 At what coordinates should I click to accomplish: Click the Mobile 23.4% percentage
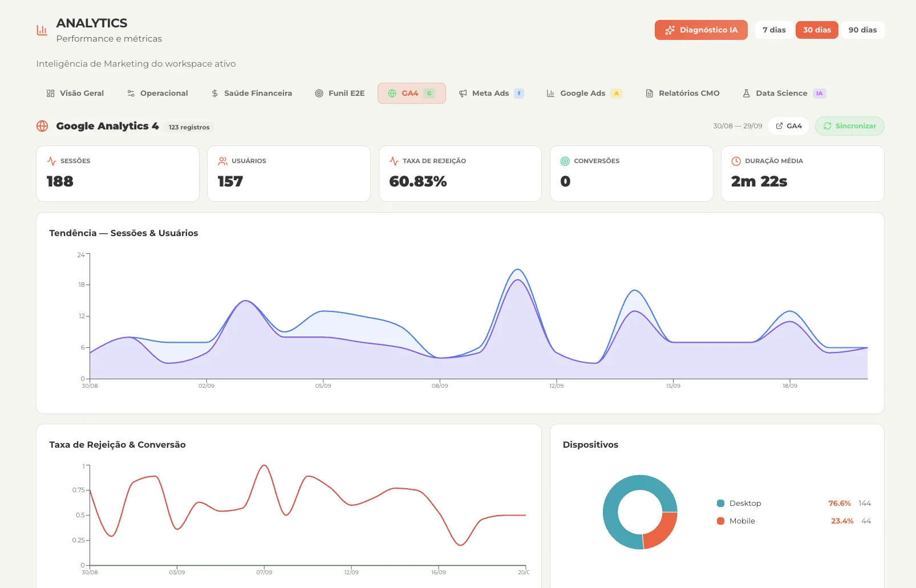coord(842,521)
